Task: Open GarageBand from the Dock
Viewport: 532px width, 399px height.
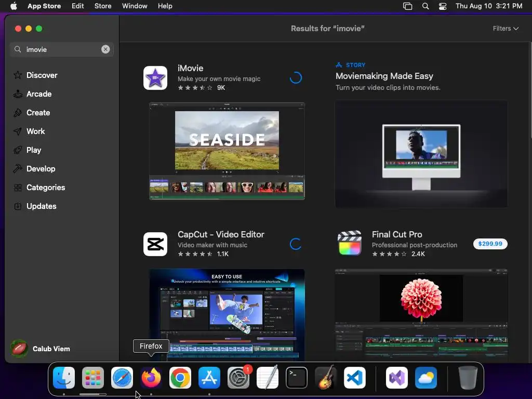Action: coord(326,378)
